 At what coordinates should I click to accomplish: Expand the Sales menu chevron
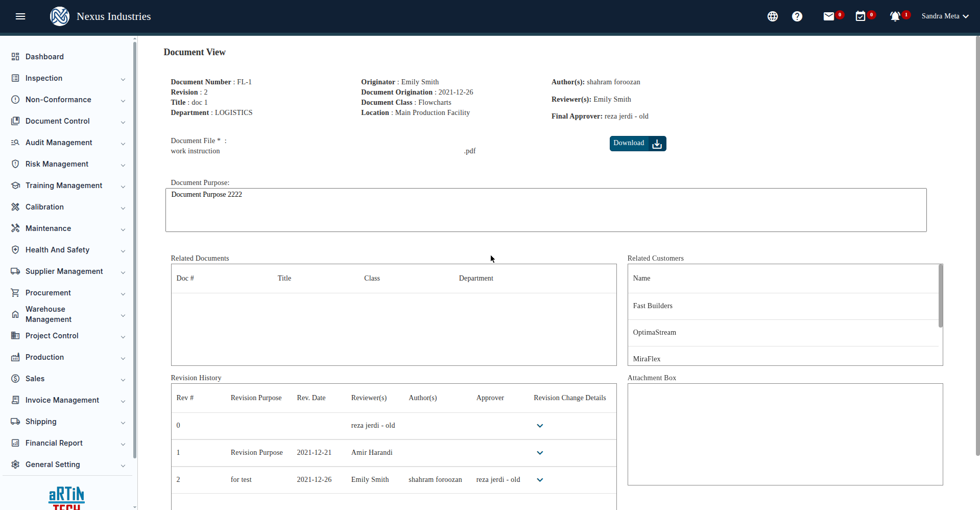point(123,380)
